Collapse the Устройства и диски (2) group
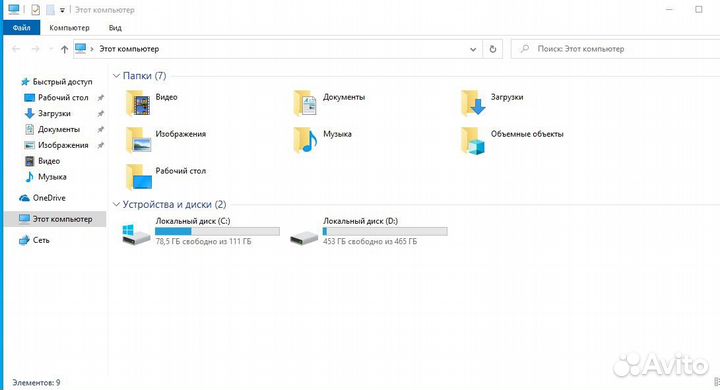 click(x=116, y=204)
